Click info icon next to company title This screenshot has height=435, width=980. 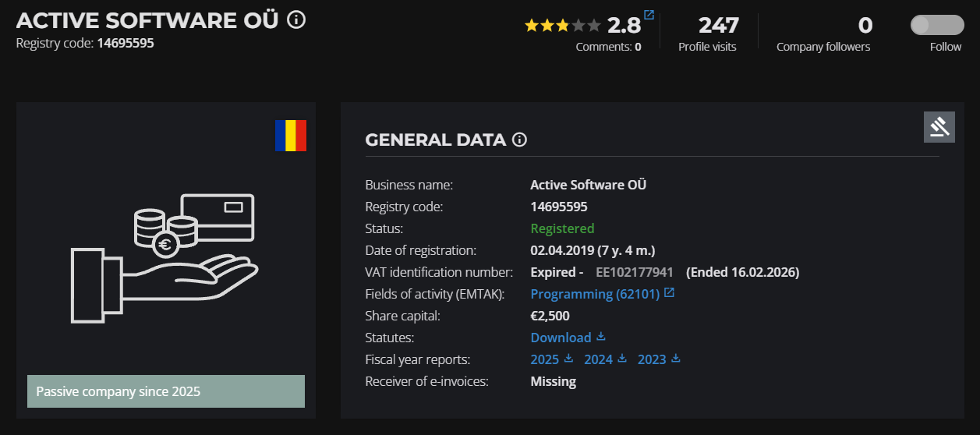point(296,19)
